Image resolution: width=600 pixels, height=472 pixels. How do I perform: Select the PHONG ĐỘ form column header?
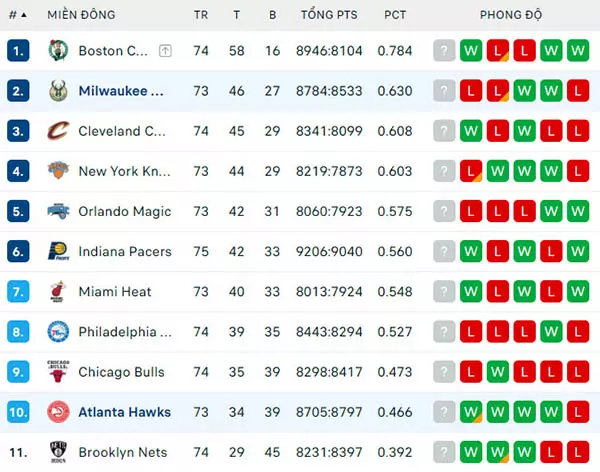point(511,15)
